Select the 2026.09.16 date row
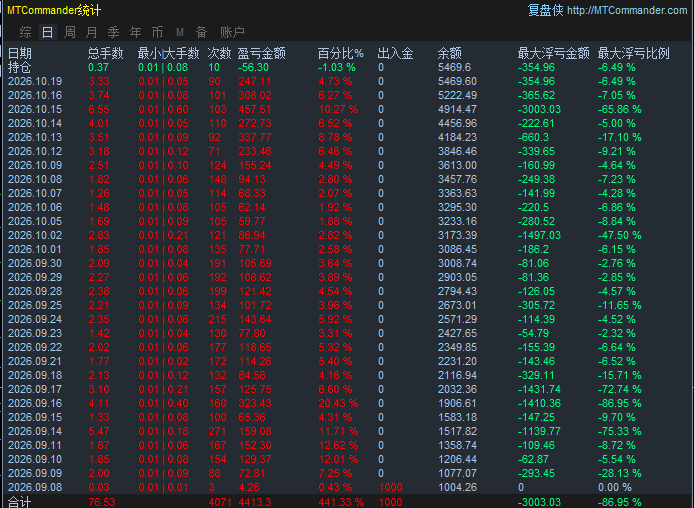Image resolution: width=694 pixels, height=508 pixels. (347, 403)
